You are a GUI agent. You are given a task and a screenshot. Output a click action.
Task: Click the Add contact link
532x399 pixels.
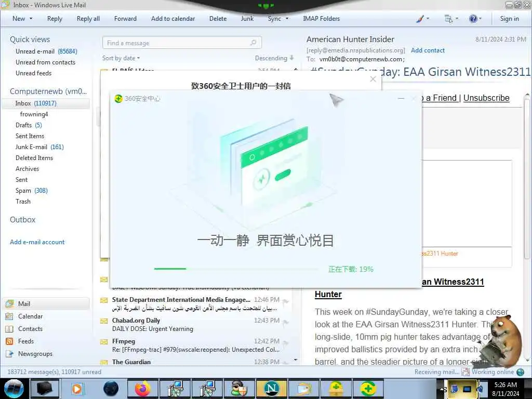point(428,50)
